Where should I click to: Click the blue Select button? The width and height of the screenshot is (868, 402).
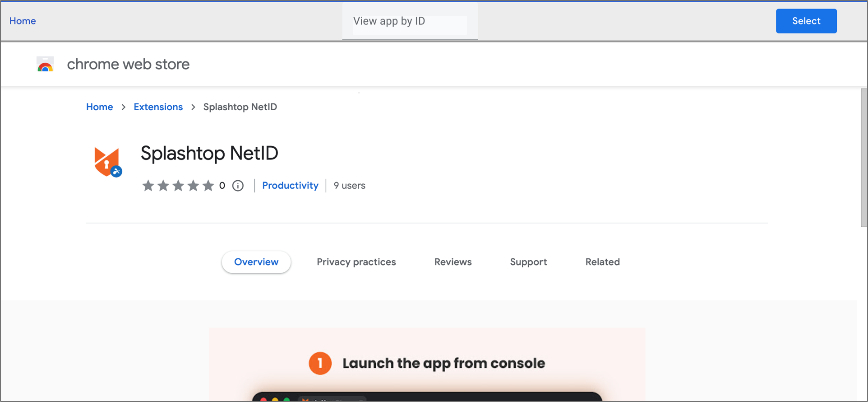pyautogui.click(x=806, y=21)
